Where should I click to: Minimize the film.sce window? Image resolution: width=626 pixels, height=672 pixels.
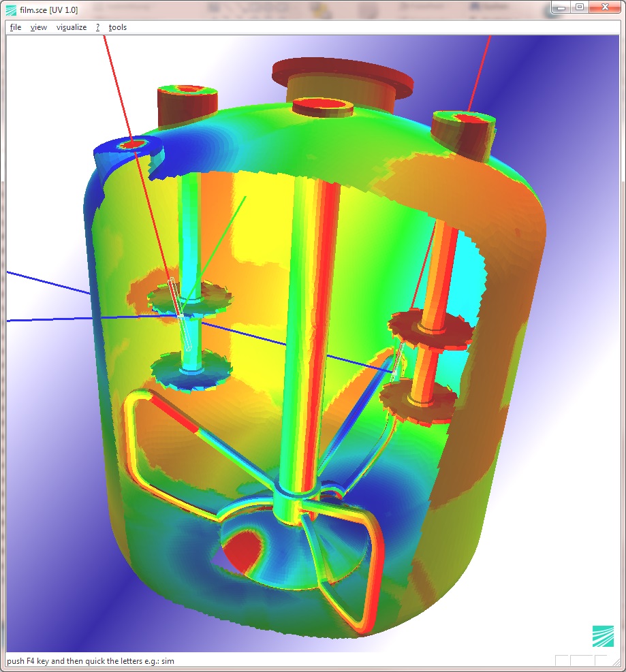561,7
